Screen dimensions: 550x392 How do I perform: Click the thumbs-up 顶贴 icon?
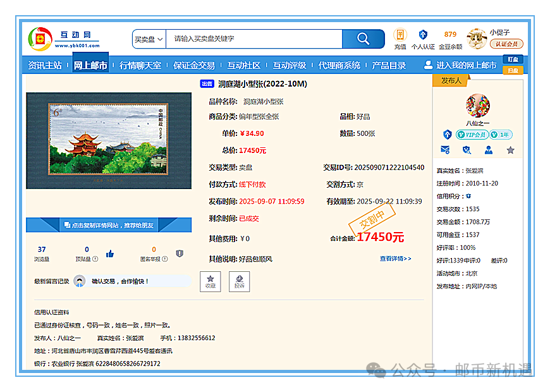[x=110, y=254]
